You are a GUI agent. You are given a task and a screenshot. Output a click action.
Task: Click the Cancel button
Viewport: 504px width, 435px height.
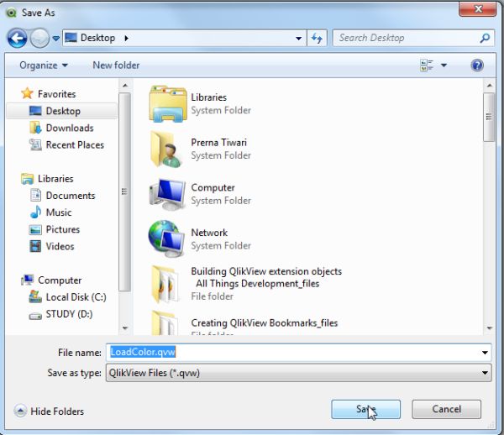click(447, 409)
